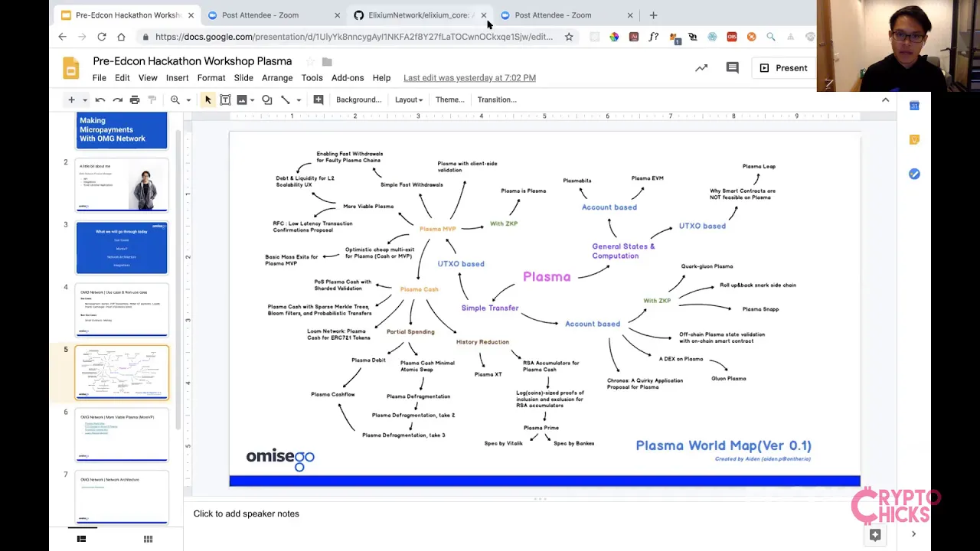Switch to filmstrip view
The width and height of the screenshot is (980, 551).
click(81, 539)
